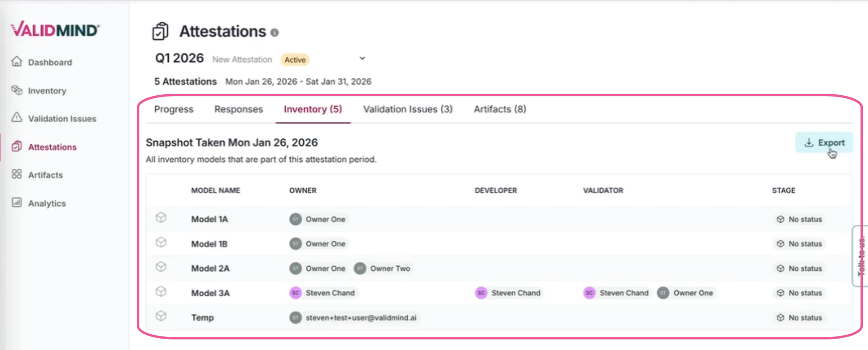Open the Temp model row

pyautogui.click(x=500, y=318)
